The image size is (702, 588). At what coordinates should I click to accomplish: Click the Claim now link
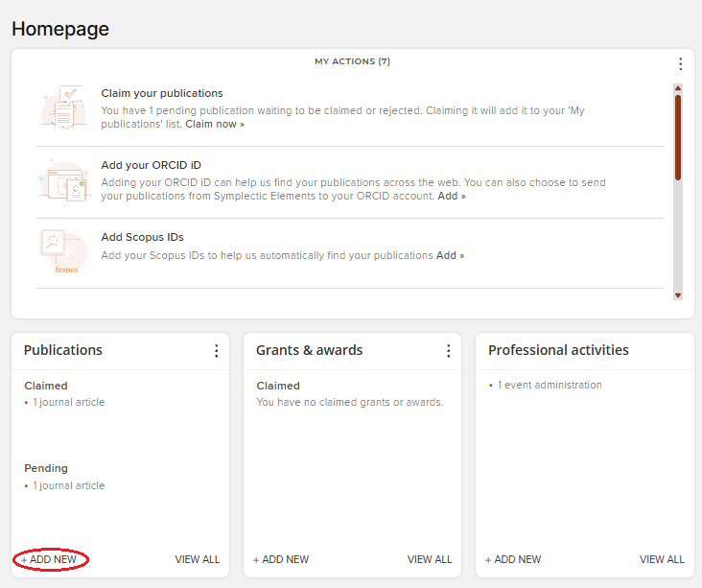click(215, 124)
